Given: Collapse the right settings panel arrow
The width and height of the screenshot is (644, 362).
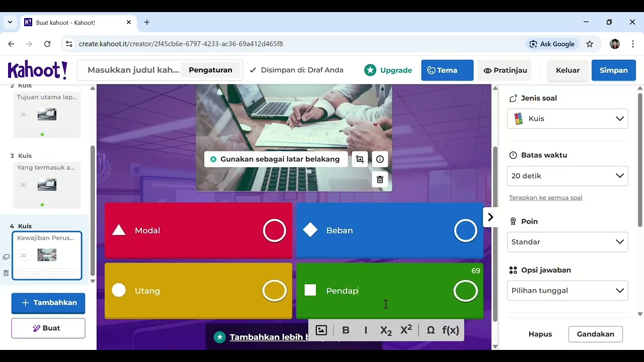Looking at the screenshot, I should (491, 217).
